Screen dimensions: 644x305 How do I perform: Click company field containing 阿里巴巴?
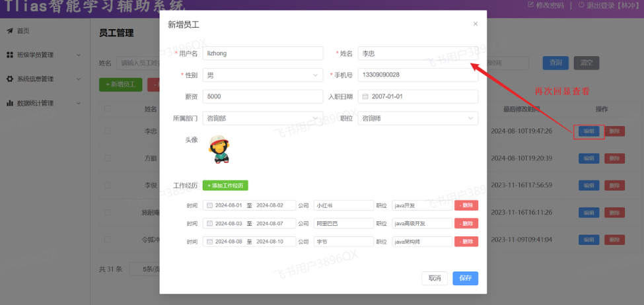pyautogui.click(x=343, y=223)
